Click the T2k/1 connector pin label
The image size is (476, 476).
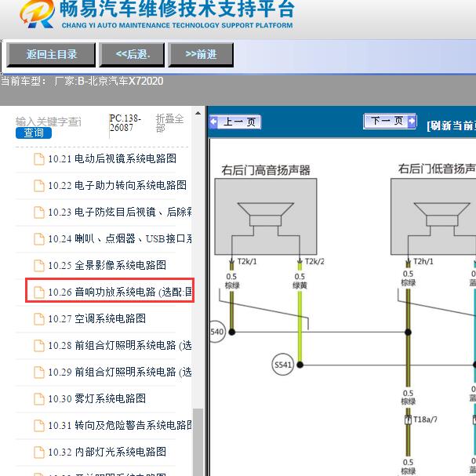click(247, 261)
